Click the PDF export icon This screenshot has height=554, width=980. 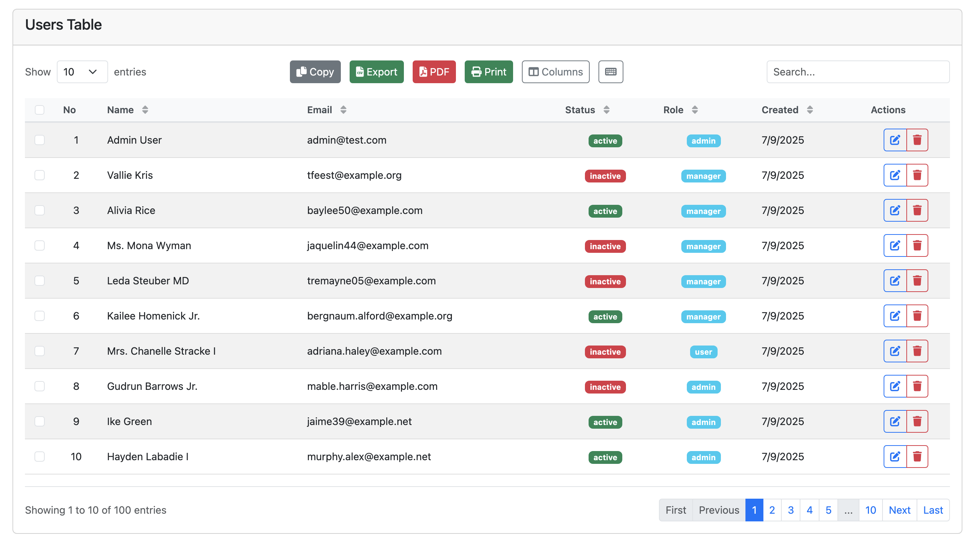[434, 71]
